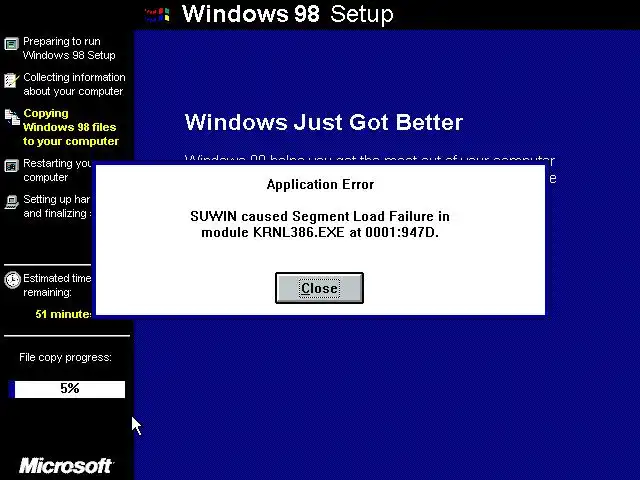Click the "Windows 98 Setup" title text
Viewport: 640px width, 480px height.
287,14
